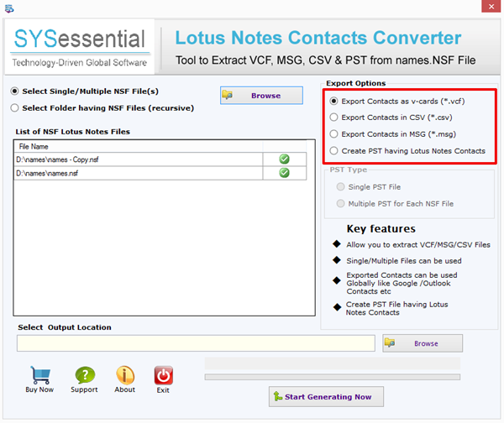The height and width of the screenshot is (423, 504).
Task: Close the converter window
Action: coord(491,7)
